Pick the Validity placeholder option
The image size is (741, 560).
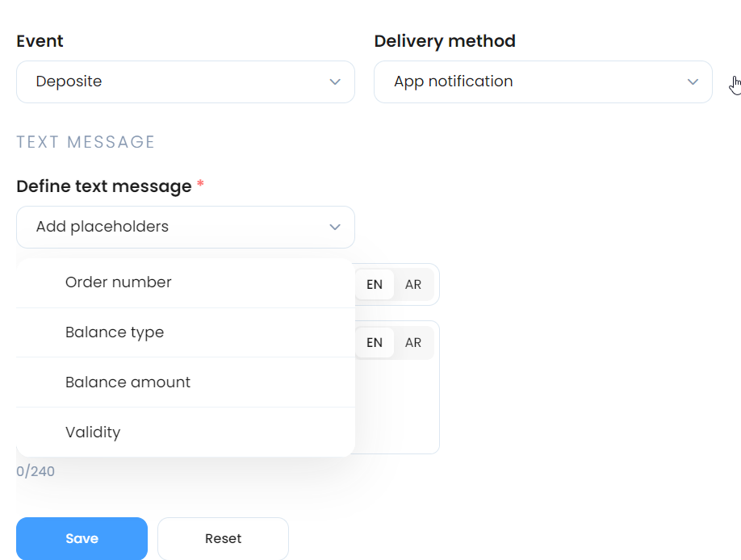click(x=186, y=432)
